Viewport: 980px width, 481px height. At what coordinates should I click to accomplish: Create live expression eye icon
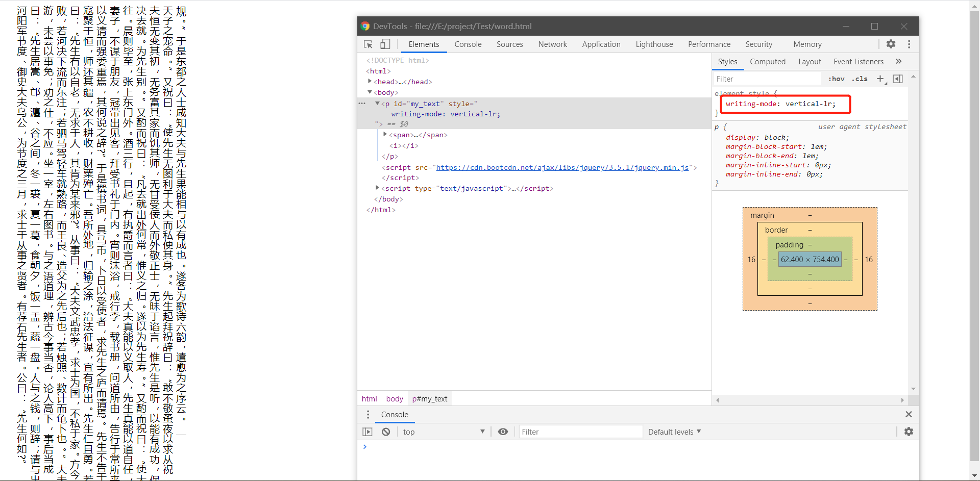(503, 432)
